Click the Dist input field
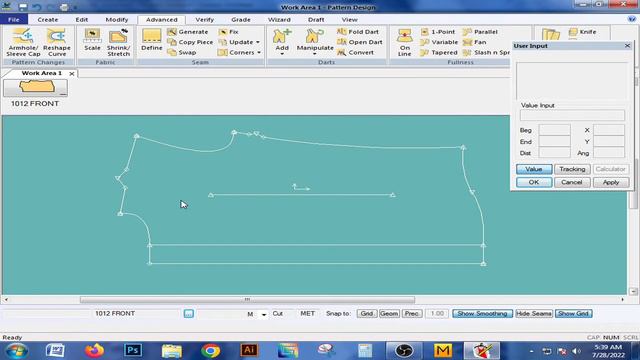Screen dimensions: 640x360 click(555, 153)
